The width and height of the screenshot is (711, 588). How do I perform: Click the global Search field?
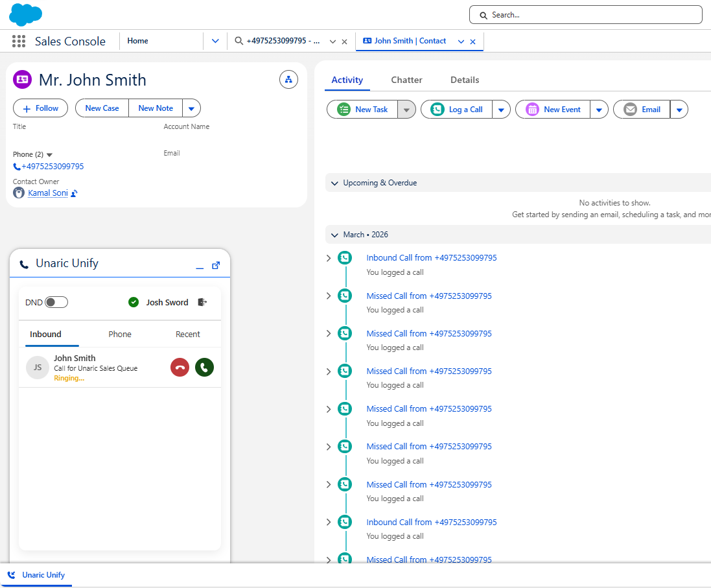point(586,15)
